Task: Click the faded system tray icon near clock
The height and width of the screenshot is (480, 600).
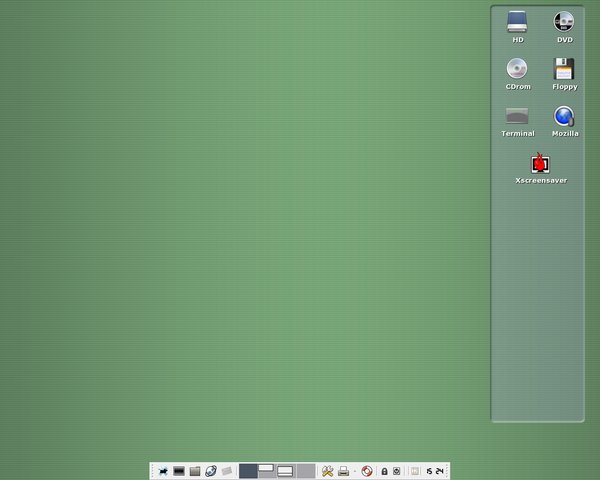Action: pos(415,471)
